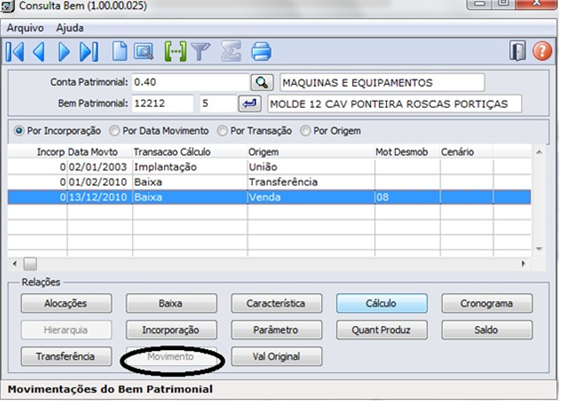
Task: Click the Baixa button in Relações
Action: click(x=171, y=303)
